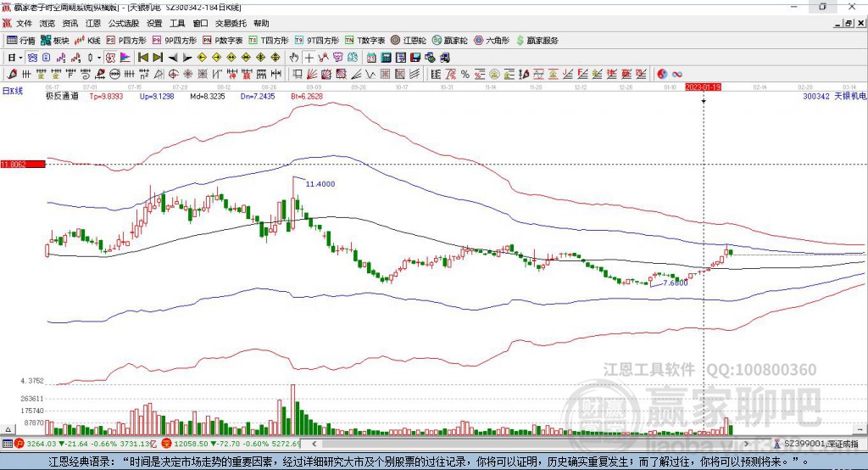Image resolution: width=868 pixels, height=470 pixels.
Task: Select the zigzag wave line tool
Action: [370, 74]
